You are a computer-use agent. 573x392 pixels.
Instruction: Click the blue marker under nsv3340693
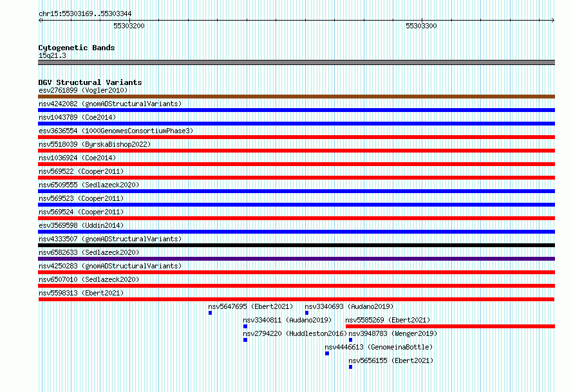[x=306, y=313]
